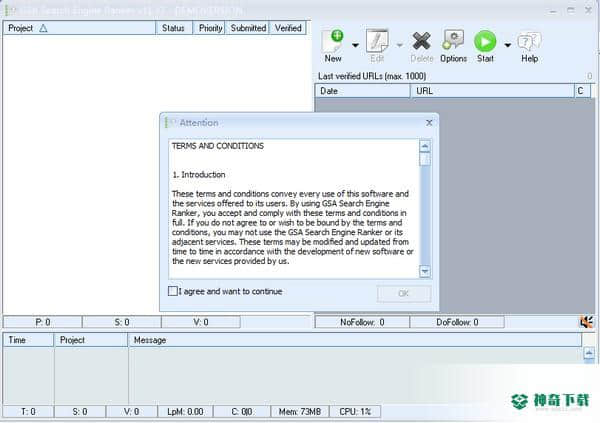Click the Project column header in log

tap(91, 340)
